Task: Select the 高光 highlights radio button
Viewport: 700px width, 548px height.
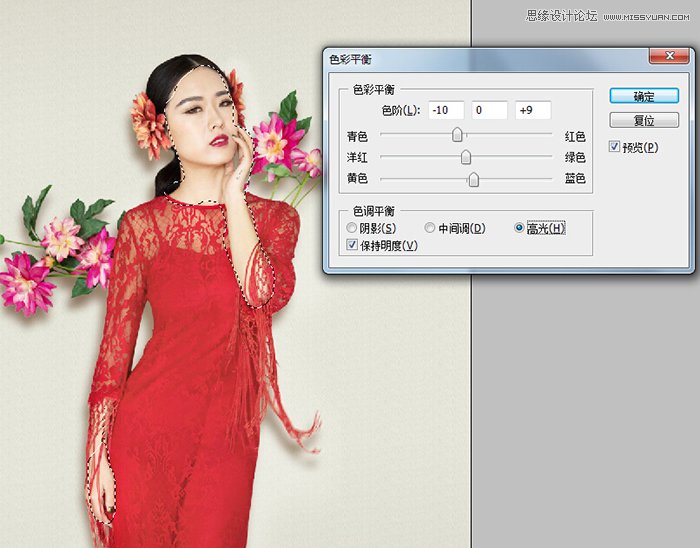Action: (519, 228)
